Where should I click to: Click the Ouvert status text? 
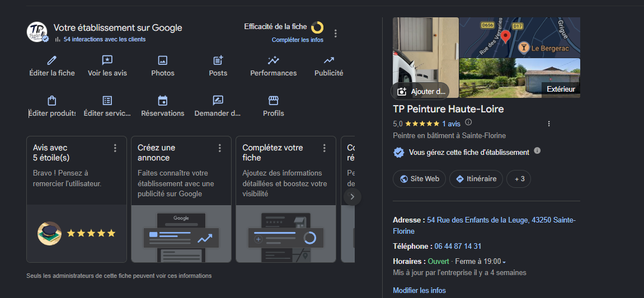[438, 262]
